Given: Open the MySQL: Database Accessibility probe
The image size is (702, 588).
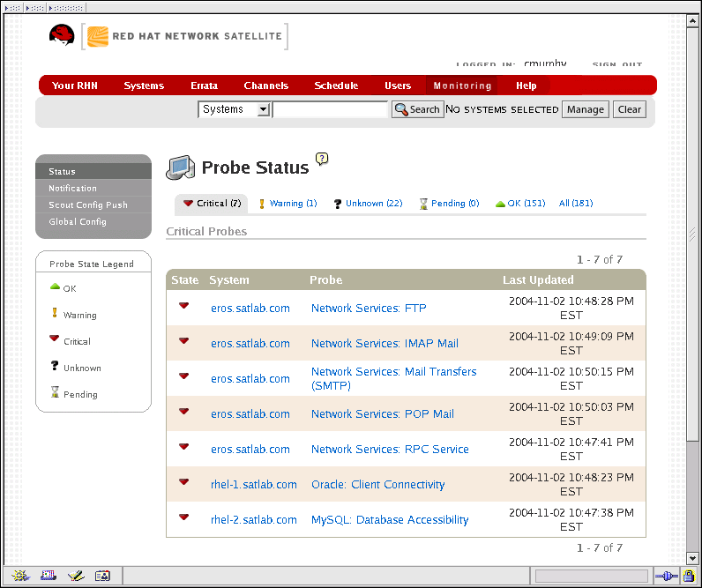Looking at the screenshot, I should pos(390,520).
